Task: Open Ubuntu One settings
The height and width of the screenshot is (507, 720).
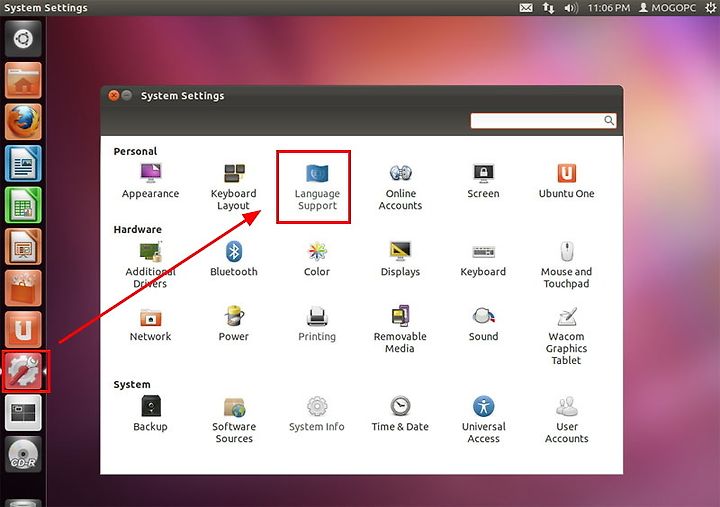Action: [x=566, y=181]
